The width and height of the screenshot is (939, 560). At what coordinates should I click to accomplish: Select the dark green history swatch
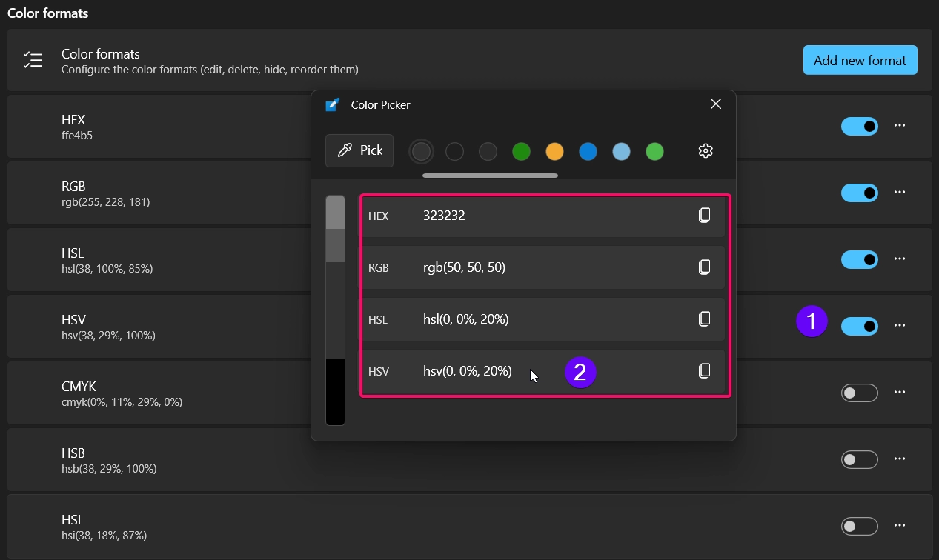[521, 152]
